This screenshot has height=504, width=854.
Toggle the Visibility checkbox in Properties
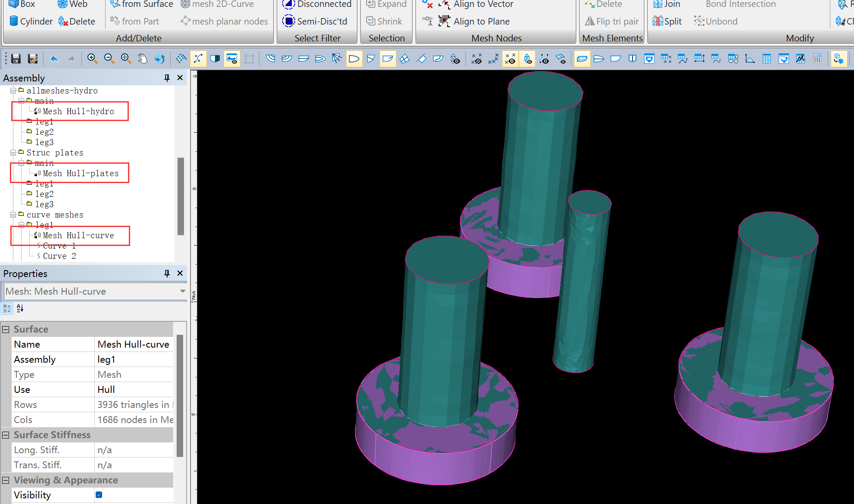99,495
